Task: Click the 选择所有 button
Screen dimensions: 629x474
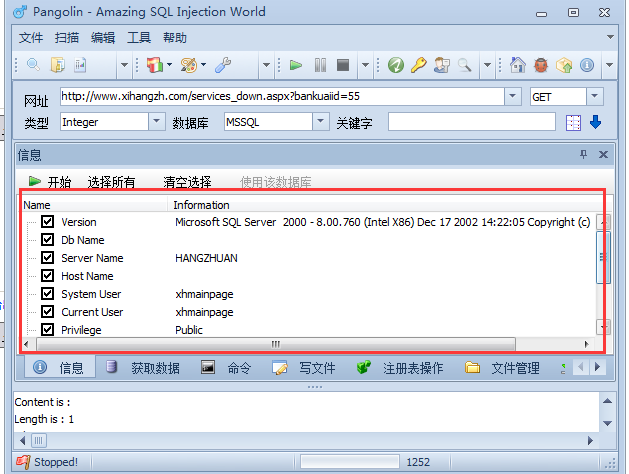Action: tap(111, 182)
